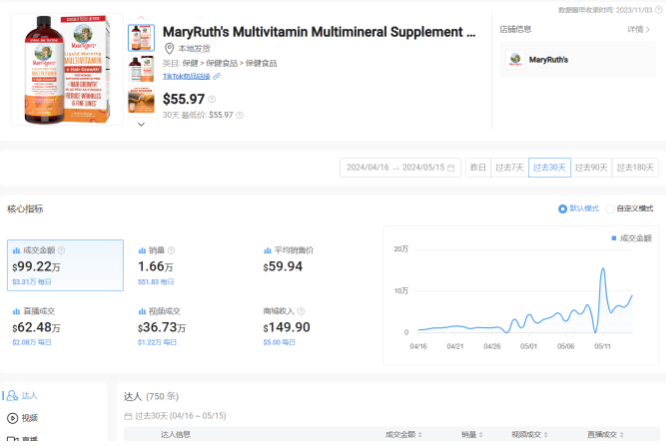Open the TikTok商品链接 link
The height and width of the screenshot is (446, 666).
(186, 76)
